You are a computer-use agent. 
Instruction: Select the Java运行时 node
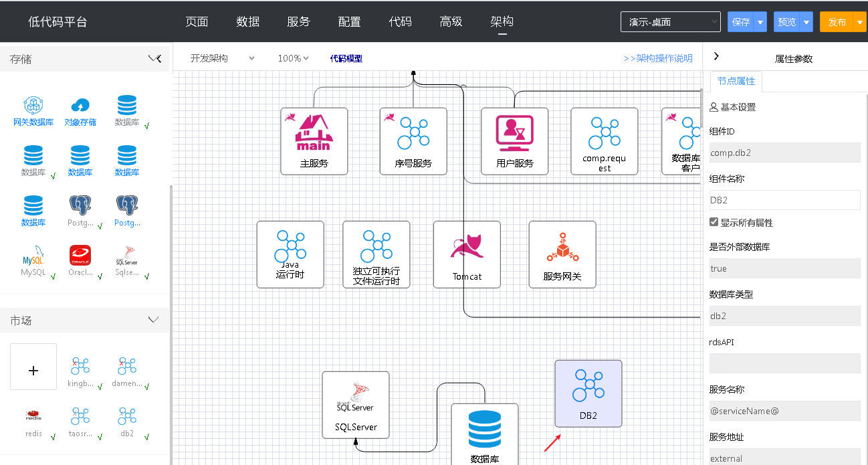(x=290, y=254)
